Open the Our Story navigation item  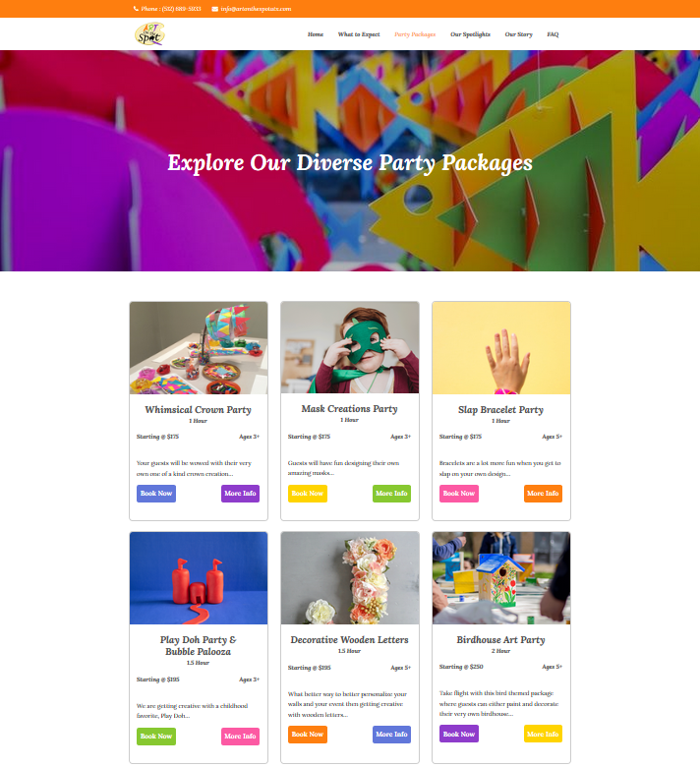click(x=518, y=34)
